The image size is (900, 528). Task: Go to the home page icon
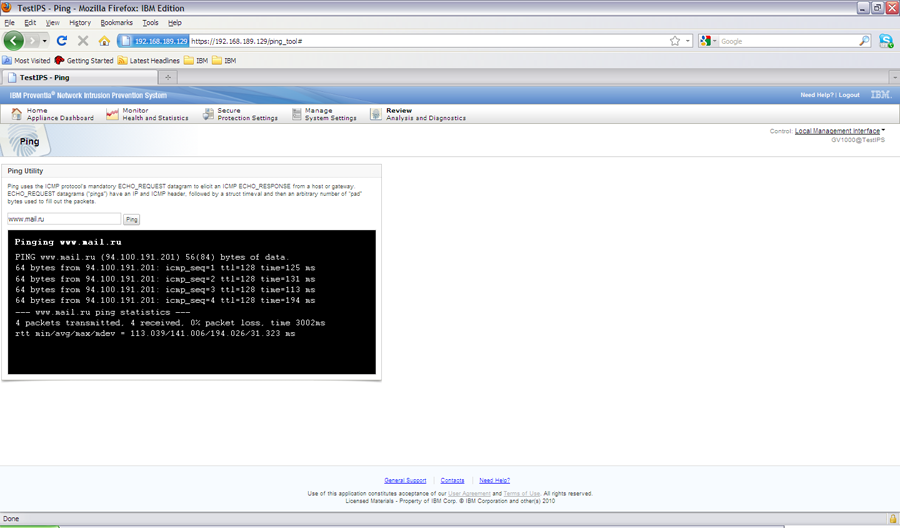[104, 41]
